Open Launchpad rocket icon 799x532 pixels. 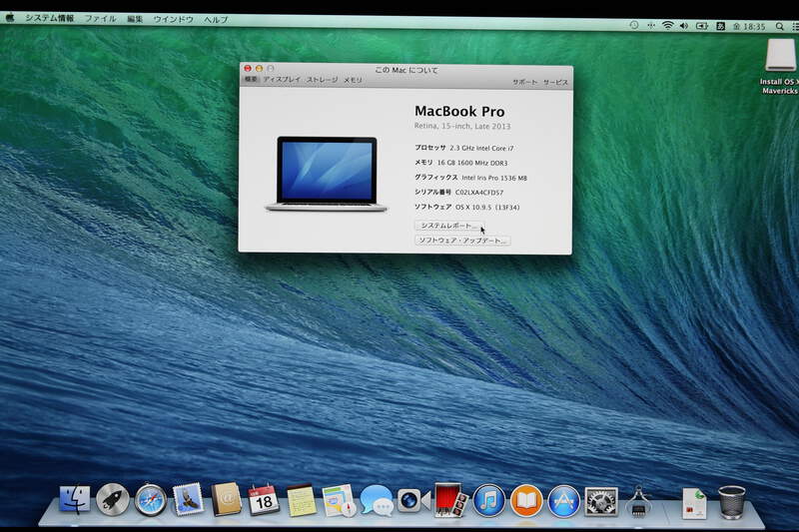coord(112,499)
